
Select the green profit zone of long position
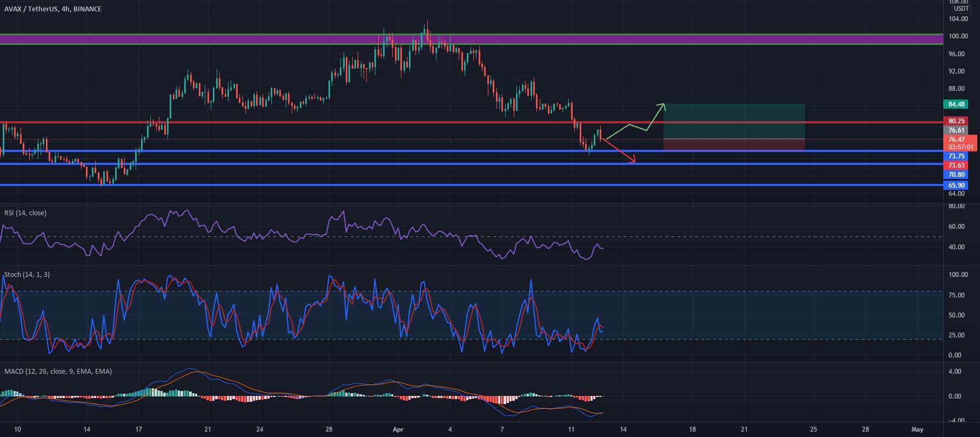734,121
